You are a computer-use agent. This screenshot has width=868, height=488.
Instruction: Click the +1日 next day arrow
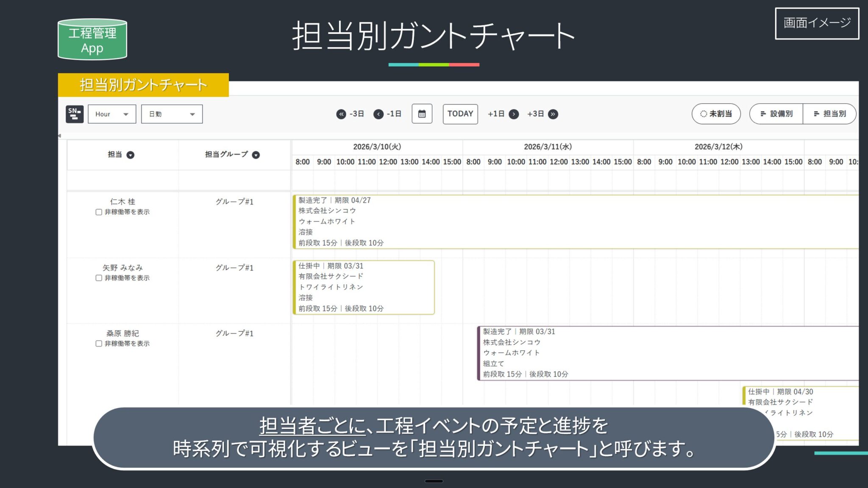[514, 114]
